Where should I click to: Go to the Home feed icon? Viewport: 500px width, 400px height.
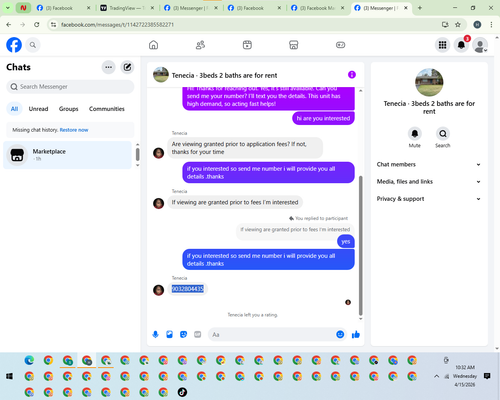153,45
